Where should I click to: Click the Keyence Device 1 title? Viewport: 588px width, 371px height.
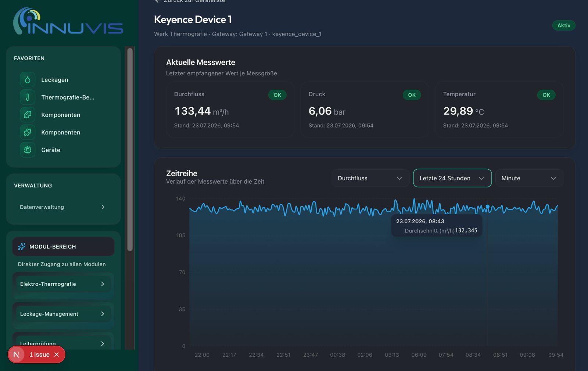[193, 19]
